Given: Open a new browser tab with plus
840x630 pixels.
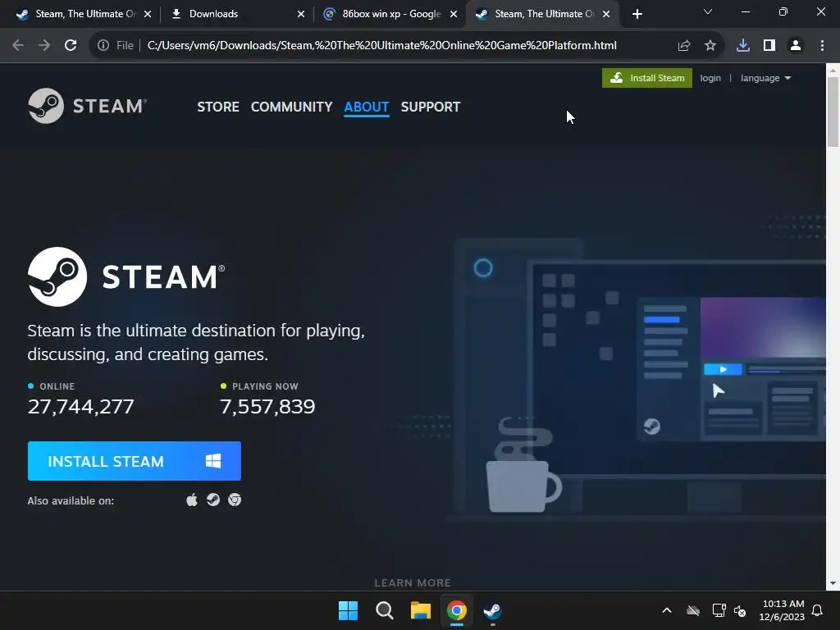Looking at the screenshot, I should point(637,14).
